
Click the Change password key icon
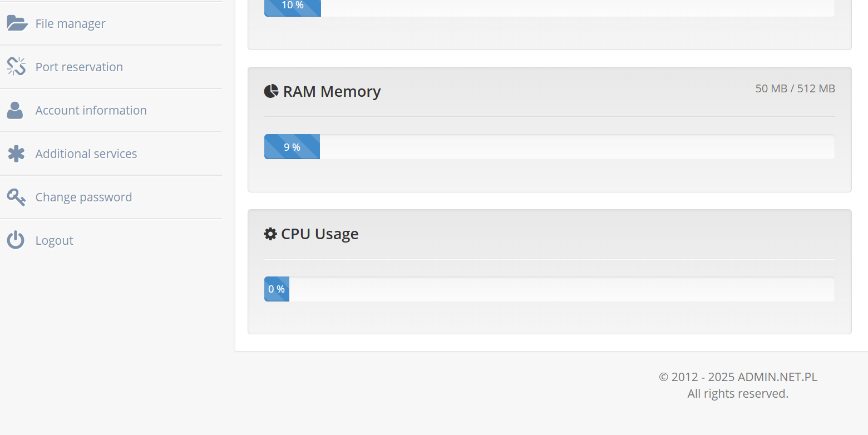[16, 197]
